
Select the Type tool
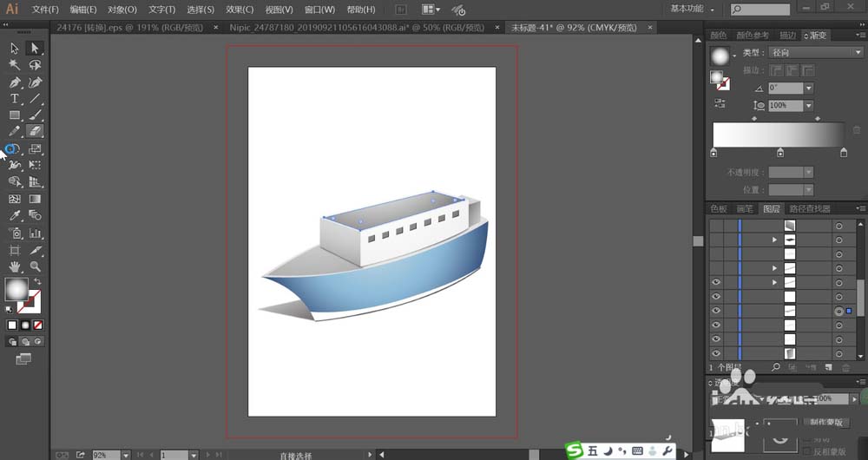(x=15, y=99)
